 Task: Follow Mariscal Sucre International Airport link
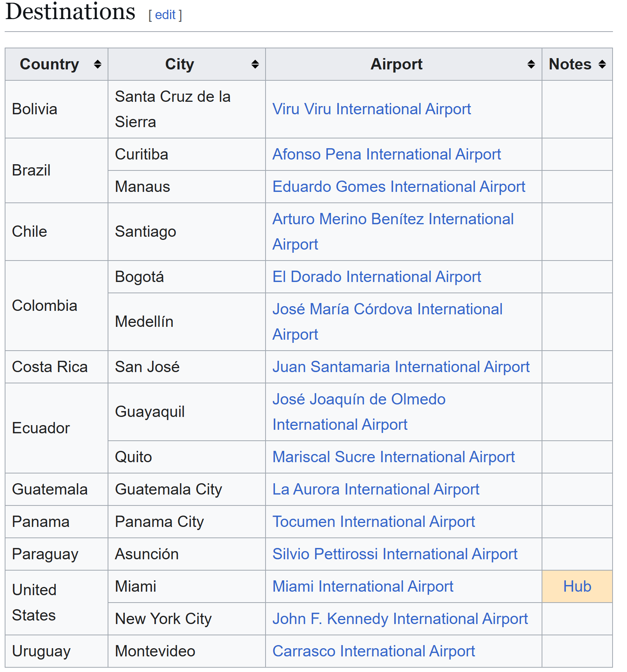(393, 457)
